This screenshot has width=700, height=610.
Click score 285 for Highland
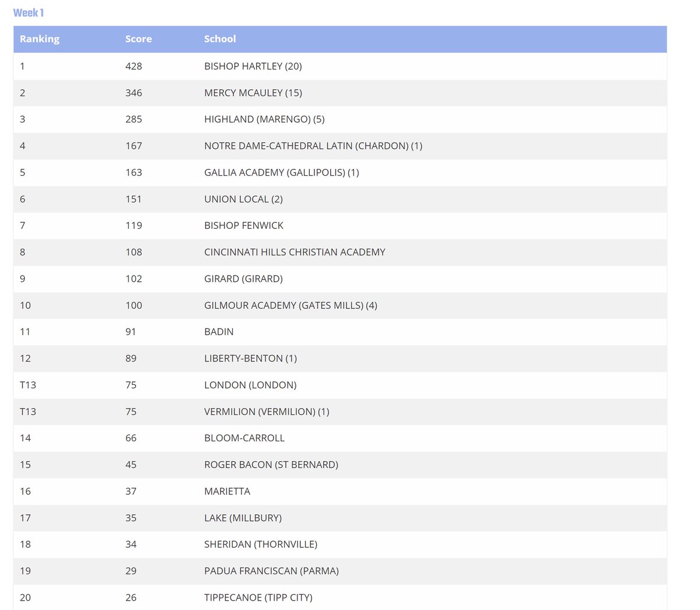(x=134, y=119)
